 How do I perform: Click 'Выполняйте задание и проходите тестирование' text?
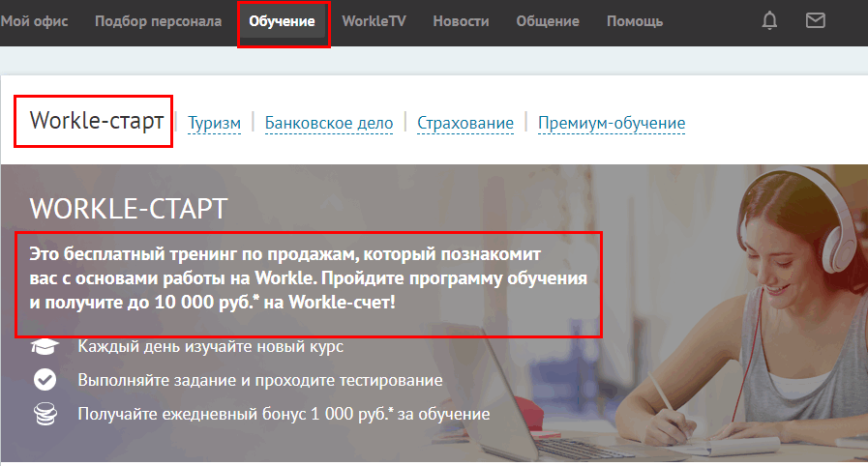point(260,380)
